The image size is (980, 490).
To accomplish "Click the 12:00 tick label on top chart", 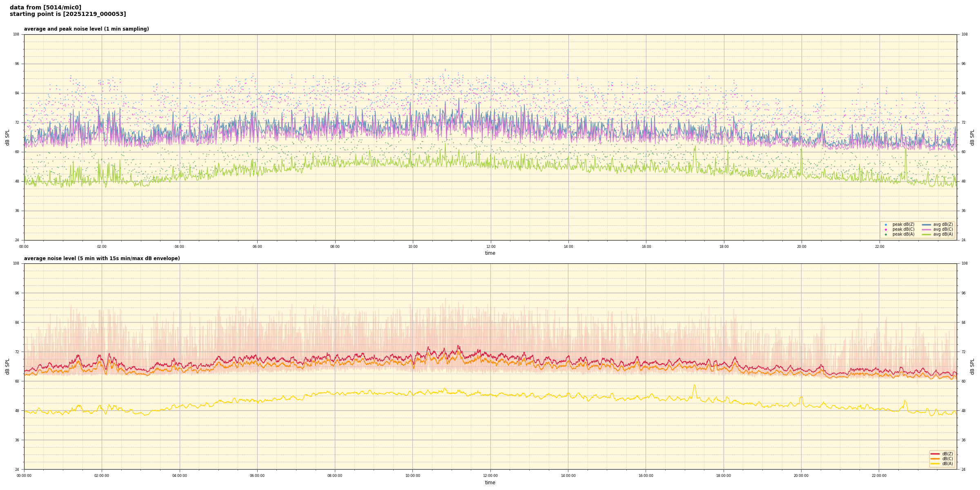I will pos(490,247).
